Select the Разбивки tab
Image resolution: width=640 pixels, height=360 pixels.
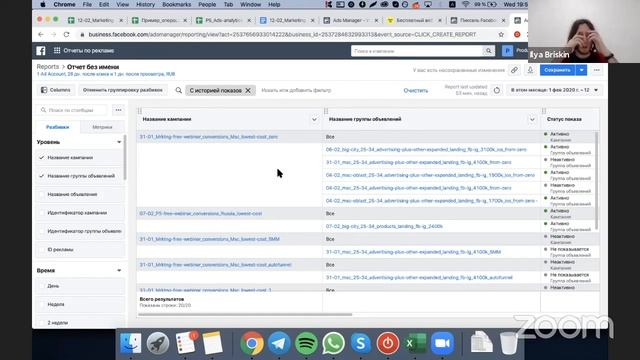pos(58,127)
